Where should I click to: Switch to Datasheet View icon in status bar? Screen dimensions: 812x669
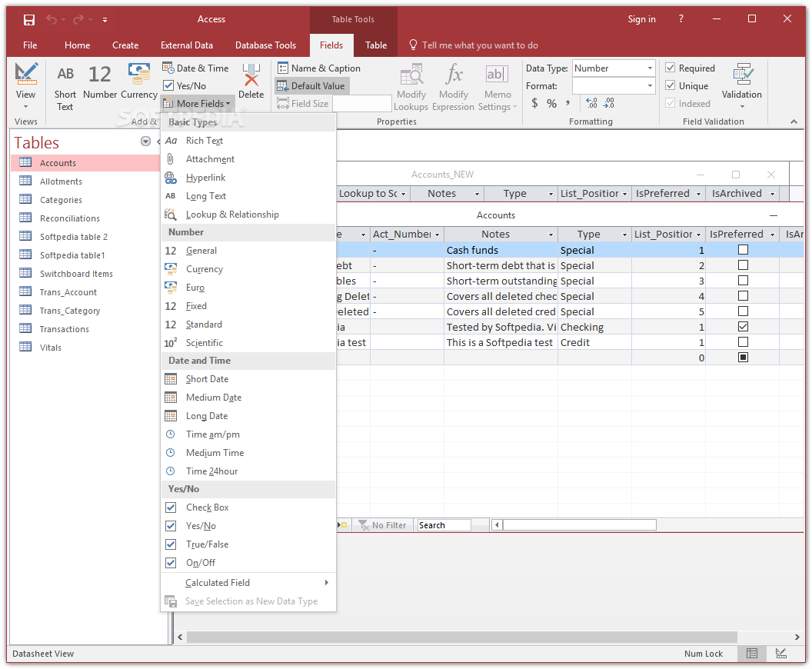tap(752, 654)
